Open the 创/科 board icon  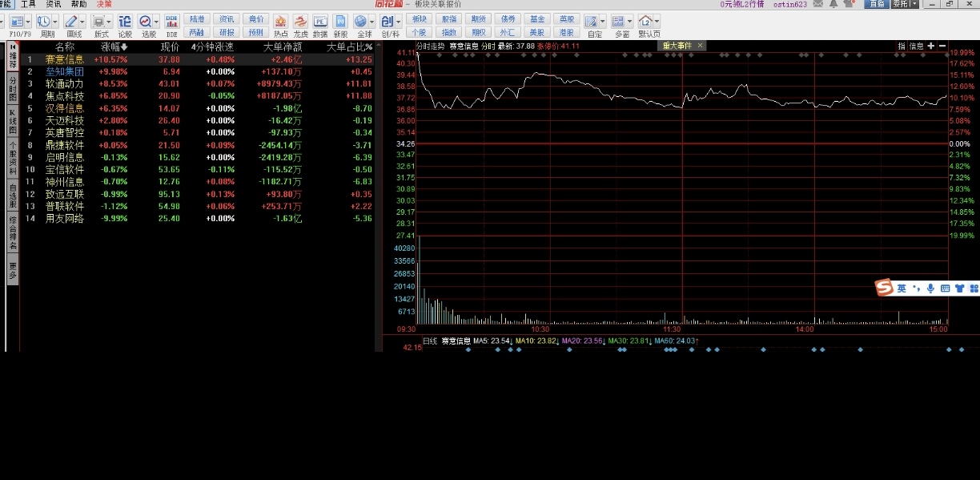[387, 21]
